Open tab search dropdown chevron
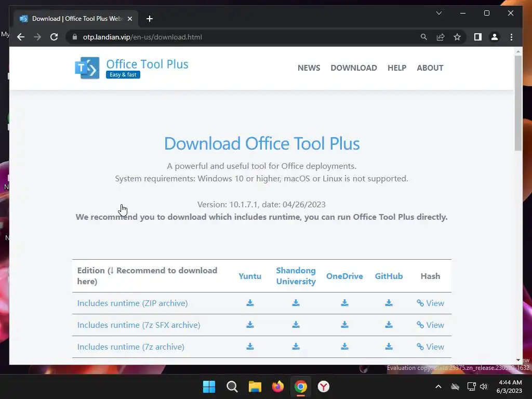The width and height of the screenshot is (532, 399). pyautogui.click(x=438, y=13)
